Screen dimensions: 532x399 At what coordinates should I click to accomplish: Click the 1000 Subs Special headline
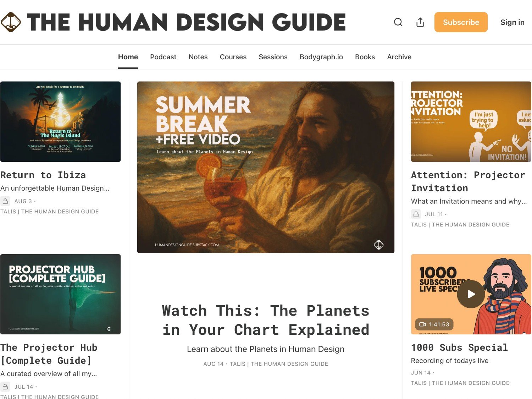(x=460, y=348)
